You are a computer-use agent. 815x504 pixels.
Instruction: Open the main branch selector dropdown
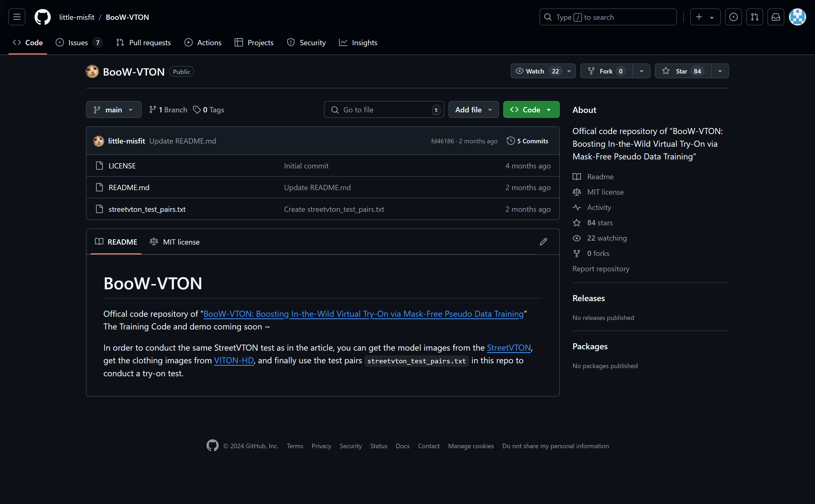pyautogui.click(x=114, y=110)
